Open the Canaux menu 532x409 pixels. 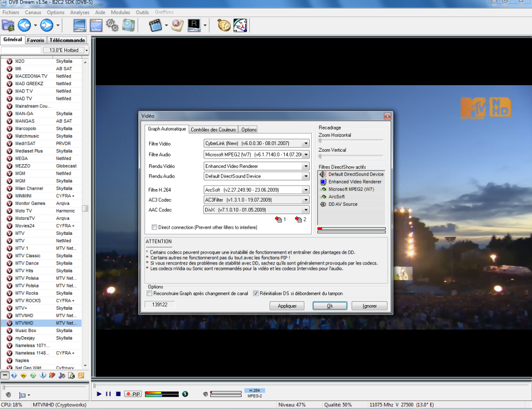click(33, 12)
